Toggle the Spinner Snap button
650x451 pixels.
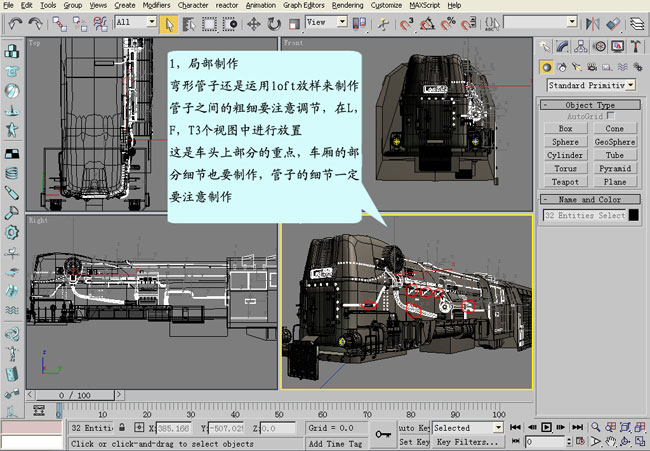468,24
